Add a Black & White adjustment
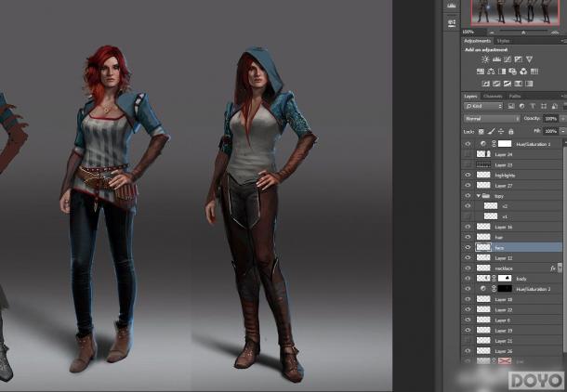Image resolution: width=567 pixels, height=392 pixels. [x=502, y=72]
